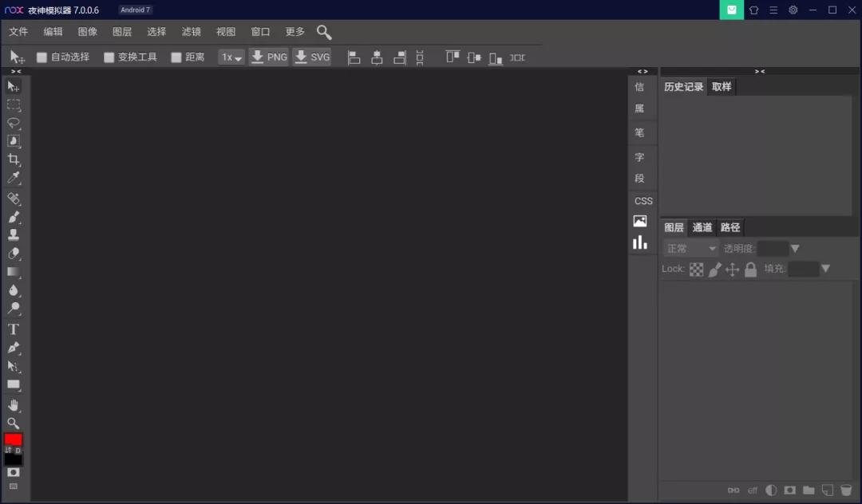Select the Move tool
The height and width of the screenshot is (504, 862).
point(14,86)
